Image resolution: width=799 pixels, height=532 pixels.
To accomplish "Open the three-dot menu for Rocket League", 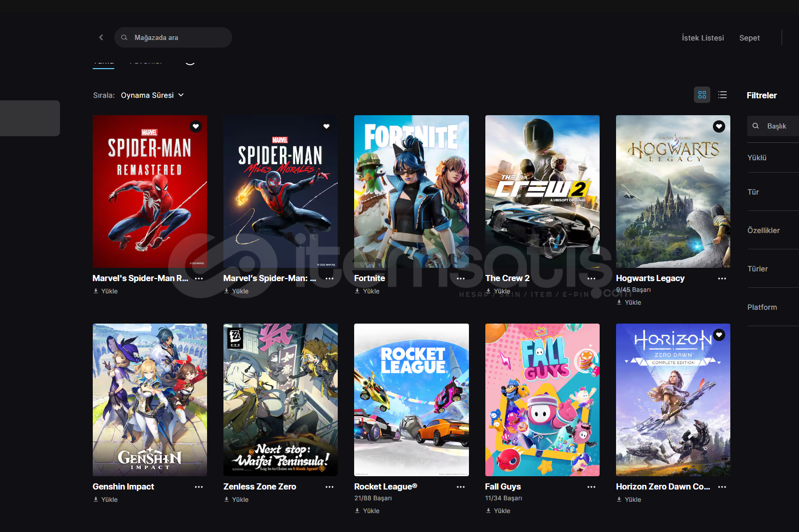I will click(x=461, y=487).
